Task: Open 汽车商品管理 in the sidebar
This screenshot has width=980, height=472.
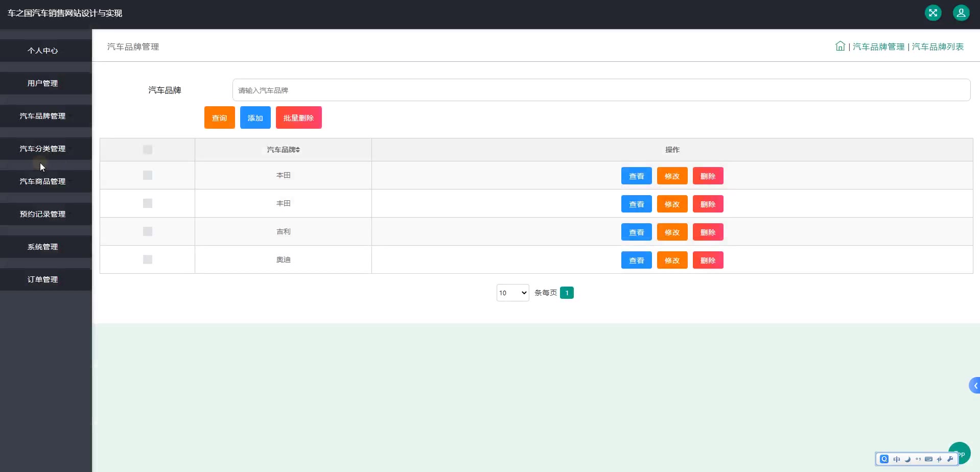Action: point(46,181)
